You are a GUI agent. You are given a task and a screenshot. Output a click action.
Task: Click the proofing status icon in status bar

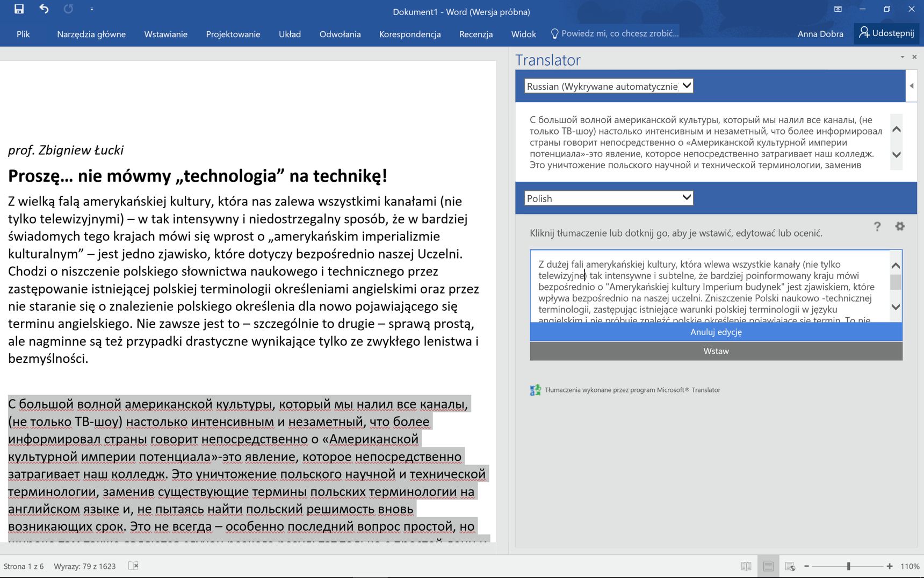[133, 566]
